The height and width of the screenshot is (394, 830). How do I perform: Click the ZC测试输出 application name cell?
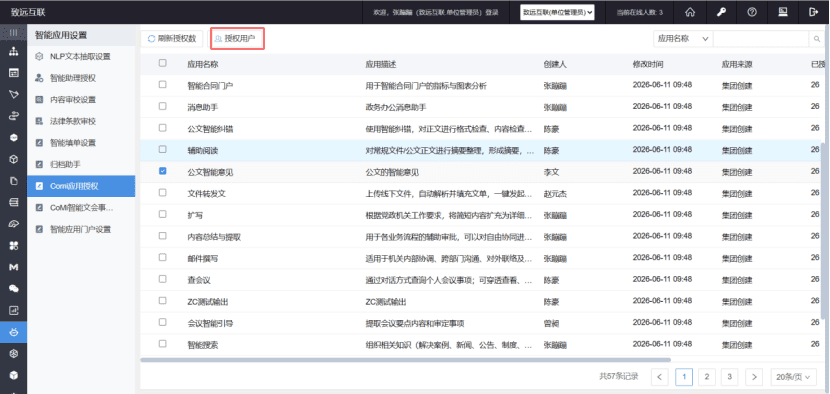tap(208, 302)
